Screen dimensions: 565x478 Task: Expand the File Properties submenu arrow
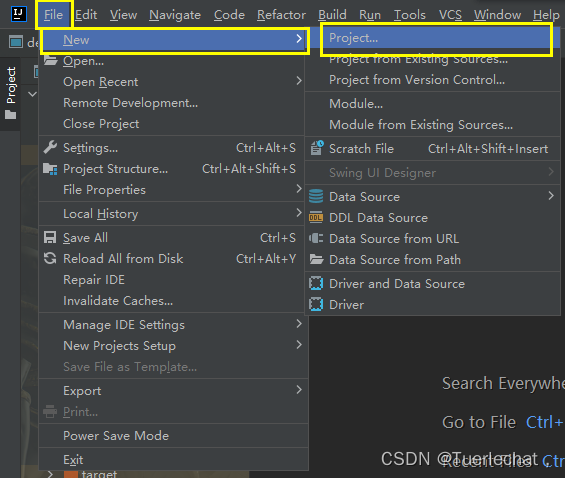(299, 188)
